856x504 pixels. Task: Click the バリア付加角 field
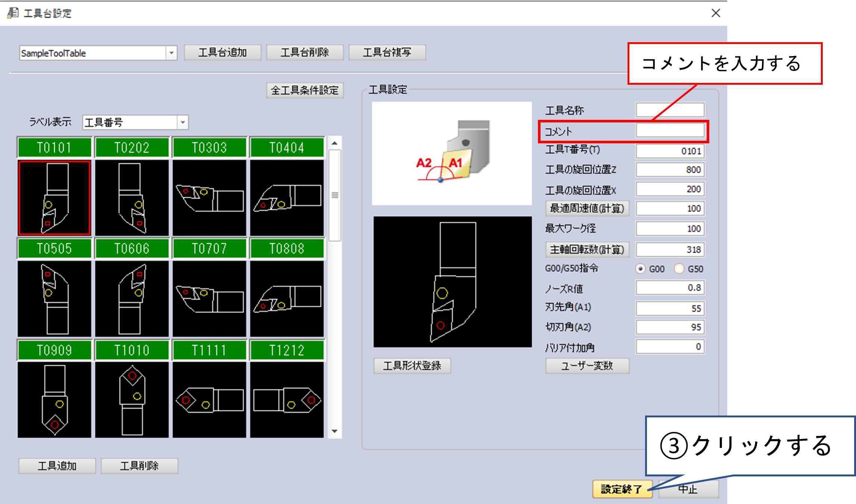point(670,347)
